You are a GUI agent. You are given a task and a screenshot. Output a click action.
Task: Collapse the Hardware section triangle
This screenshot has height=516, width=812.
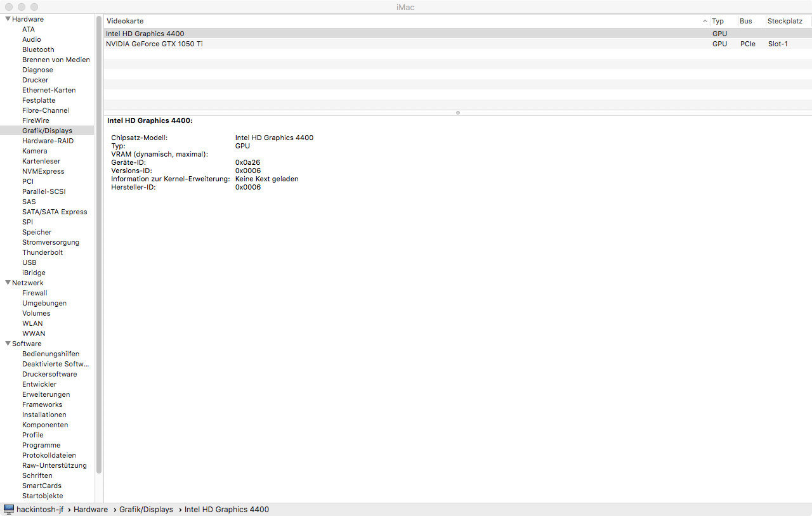(x=8, y=19)
